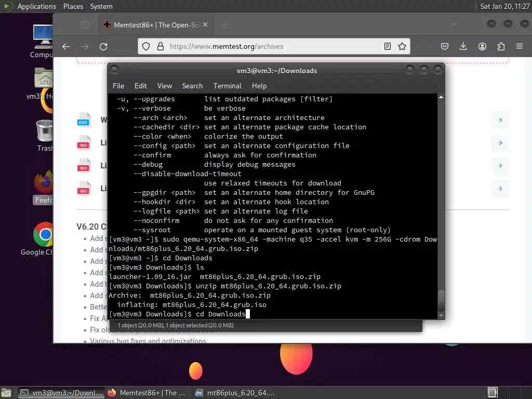
Task: Open the terminal View menu
Action: tap(165, 86)
